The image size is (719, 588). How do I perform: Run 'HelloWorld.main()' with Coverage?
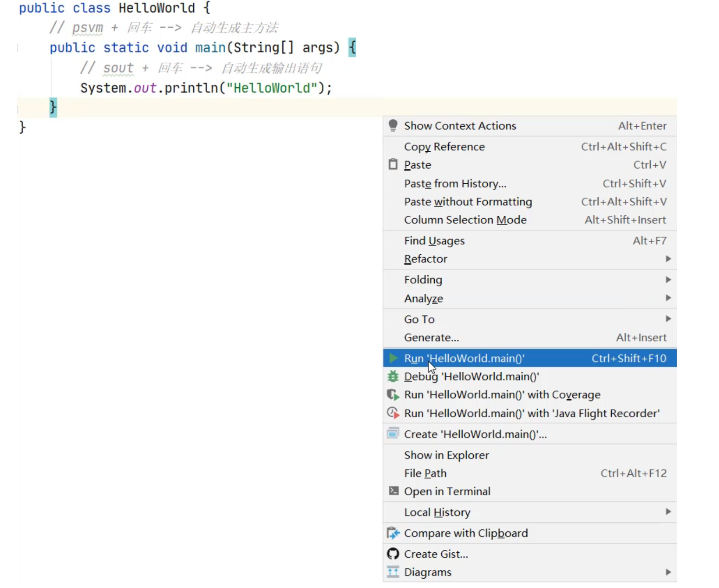coord(529,394)
